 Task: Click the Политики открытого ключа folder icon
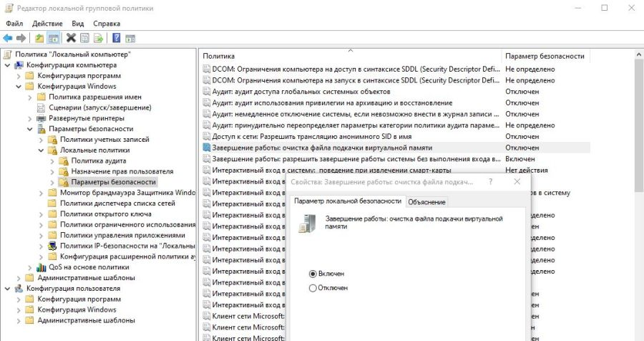coord(52,214)
